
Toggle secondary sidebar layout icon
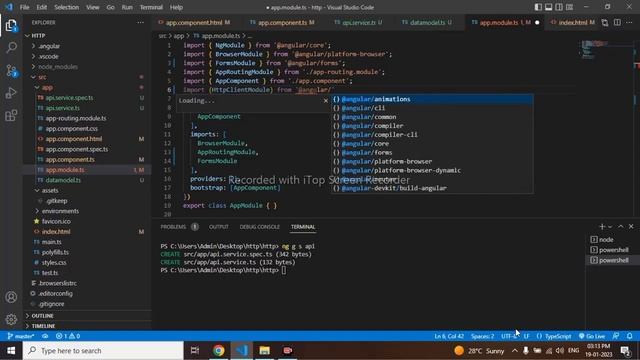[559, 7]
